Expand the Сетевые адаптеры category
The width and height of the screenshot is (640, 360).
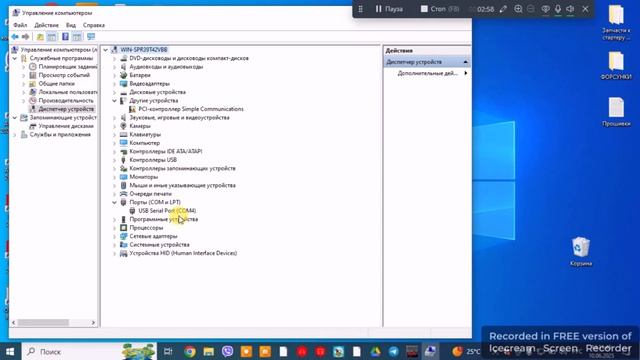click(115, 236)
